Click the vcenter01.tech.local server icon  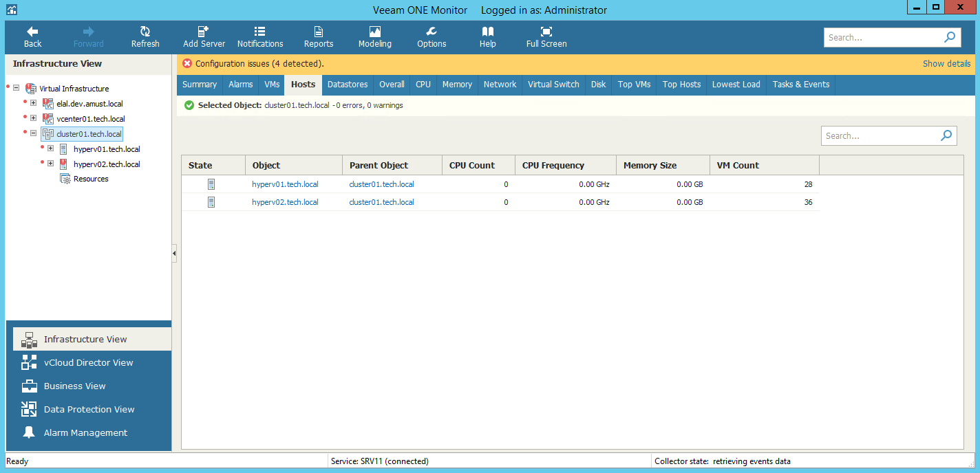pos(48,119)
